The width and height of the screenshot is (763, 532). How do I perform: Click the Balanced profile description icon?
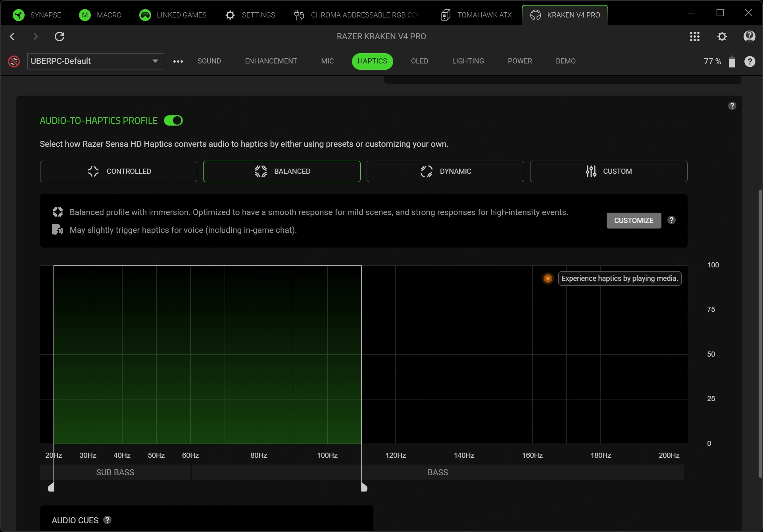pyautogui.click(x=58, y=212)
